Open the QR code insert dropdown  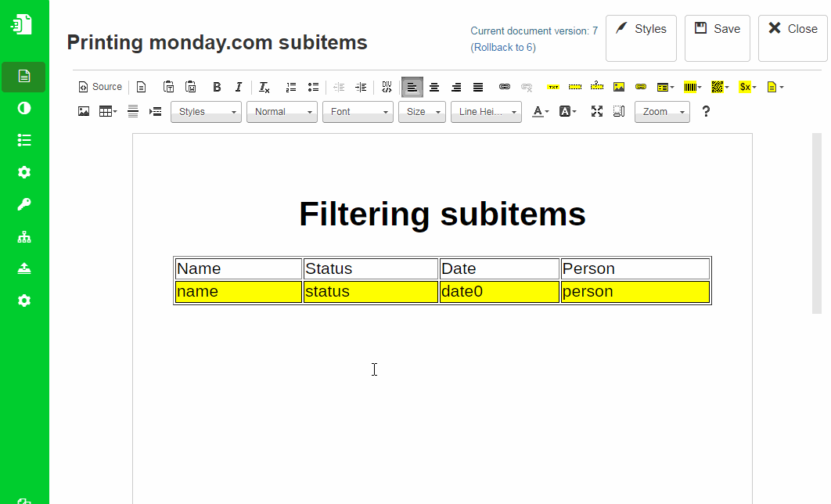(720, 87)
